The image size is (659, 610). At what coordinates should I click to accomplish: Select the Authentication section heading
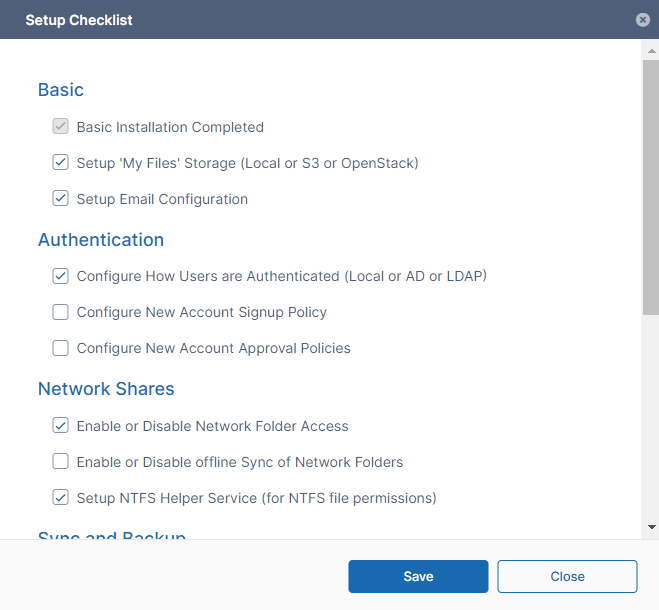[101, 240]
